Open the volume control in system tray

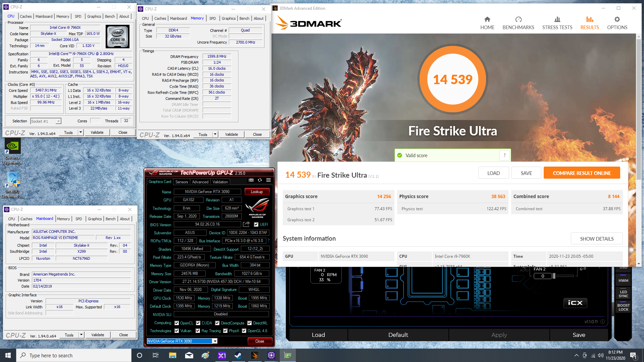tap(601, 355)
